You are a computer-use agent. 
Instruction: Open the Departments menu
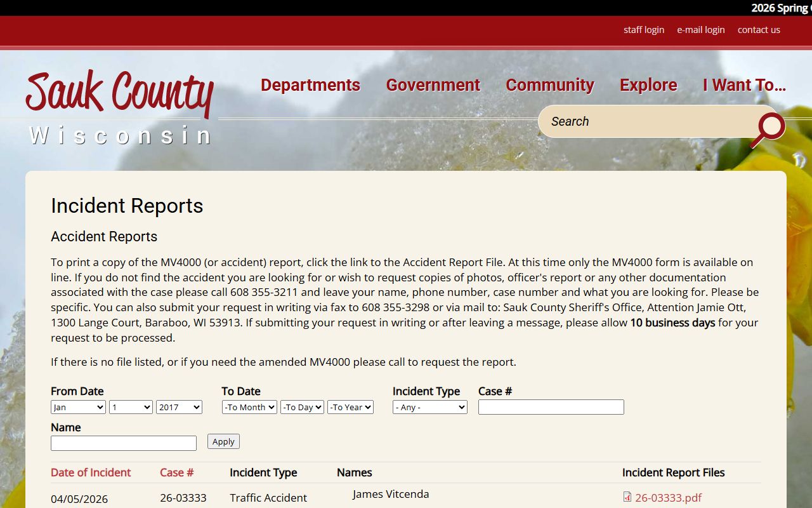[310, 85]
